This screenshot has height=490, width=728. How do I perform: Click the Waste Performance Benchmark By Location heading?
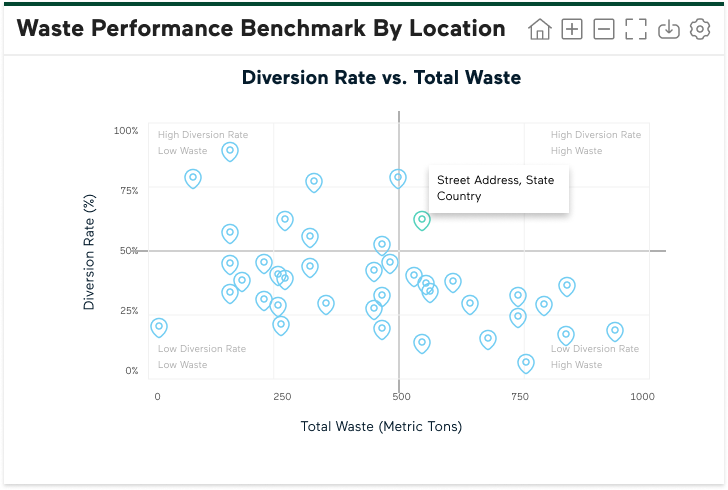coord(261,28)
